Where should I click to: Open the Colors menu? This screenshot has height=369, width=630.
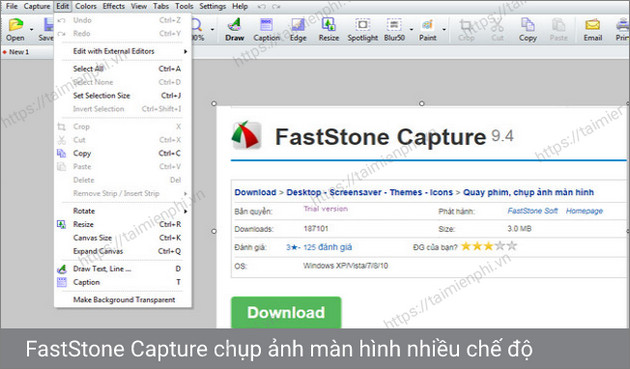86,6
